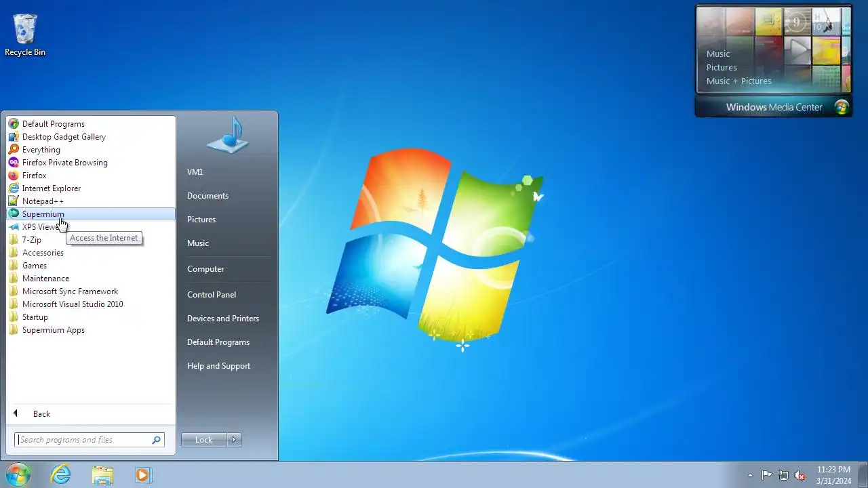Screen dimensions: 868x488
Task: Click the Everything program label
Action: point(41,150)
